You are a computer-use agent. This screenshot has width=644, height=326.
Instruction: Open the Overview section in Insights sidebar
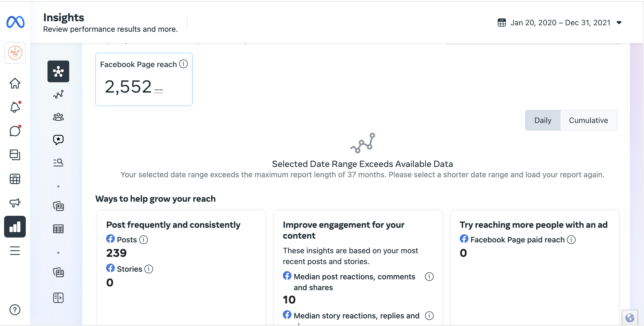click(58, 71)
